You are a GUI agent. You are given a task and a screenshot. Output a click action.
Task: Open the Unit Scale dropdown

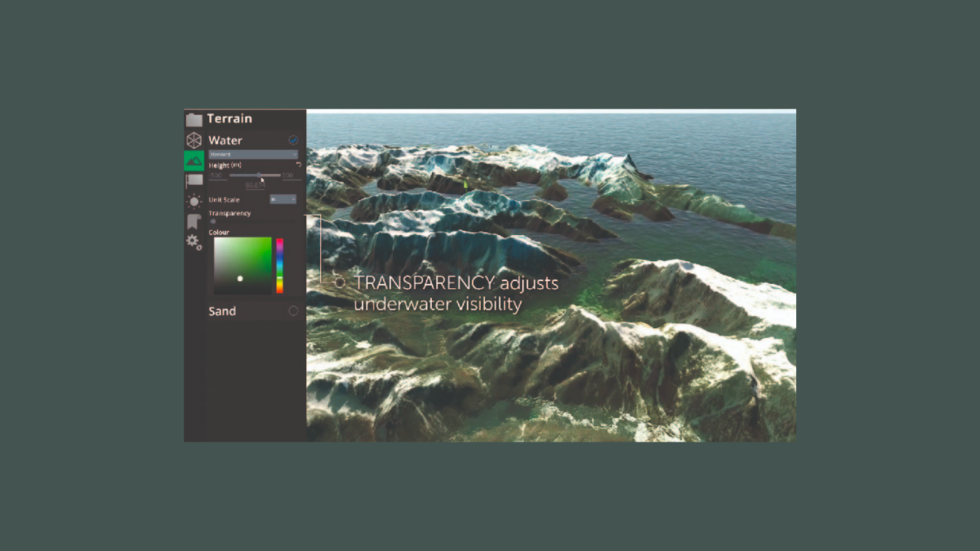[283, 199]
